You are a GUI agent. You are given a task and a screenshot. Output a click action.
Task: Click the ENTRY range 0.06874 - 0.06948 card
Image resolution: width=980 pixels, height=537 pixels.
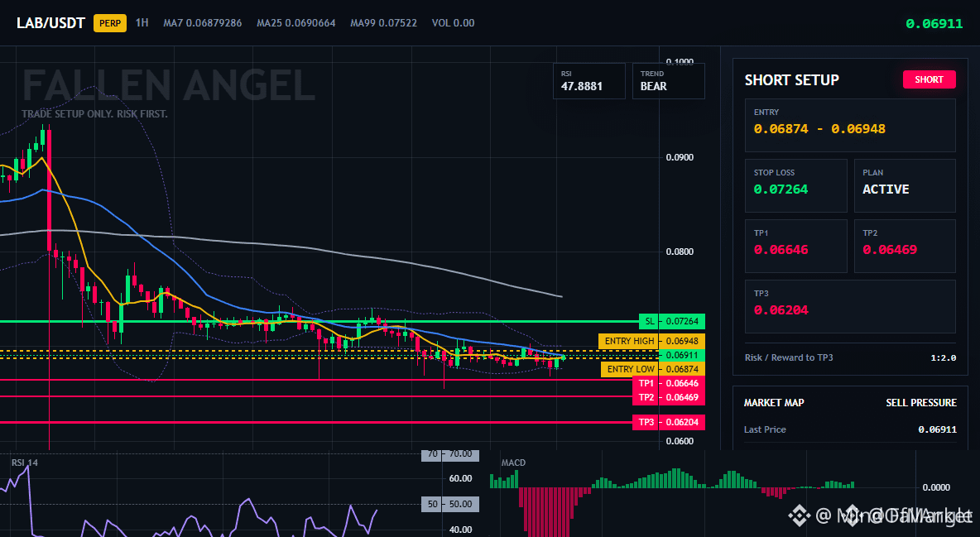[850, 125]
